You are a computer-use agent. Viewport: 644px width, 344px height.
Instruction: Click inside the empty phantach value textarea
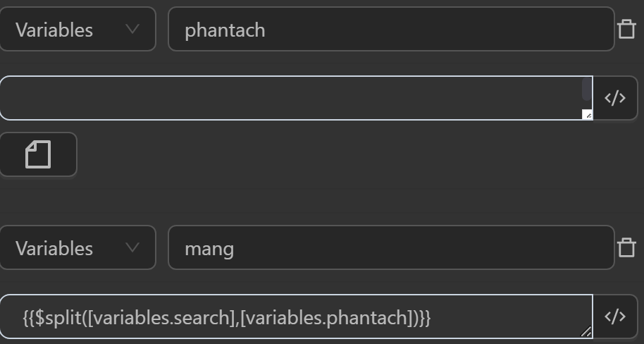(289, 99)
